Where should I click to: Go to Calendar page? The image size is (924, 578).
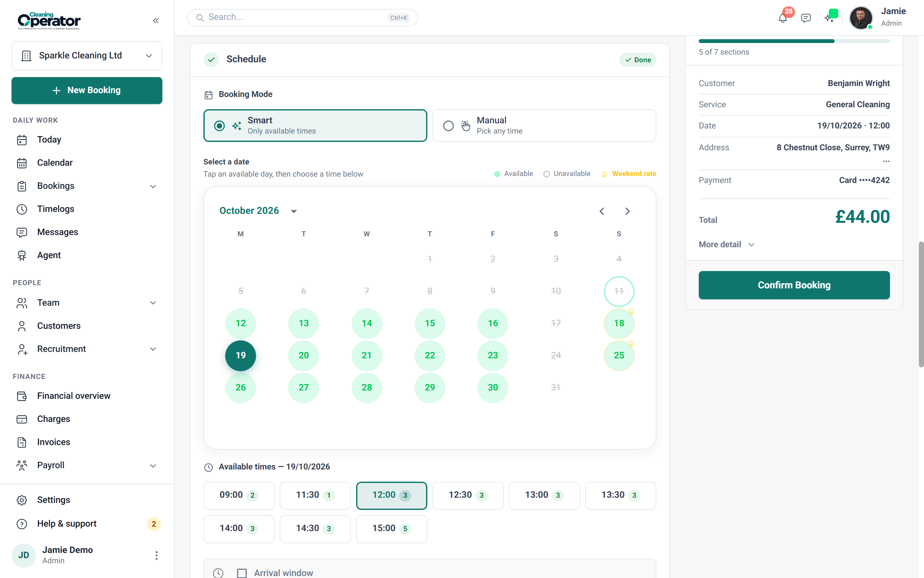87,163
